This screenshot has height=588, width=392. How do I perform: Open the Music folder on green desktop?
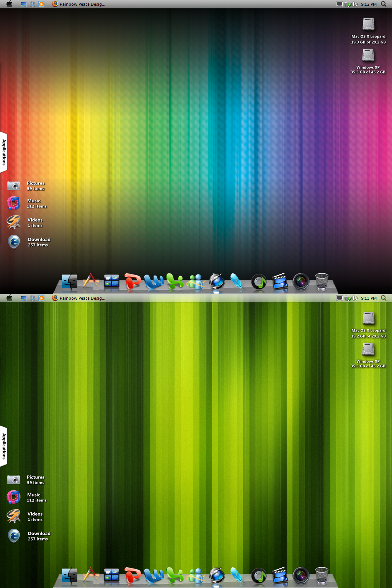click(14, 497)
